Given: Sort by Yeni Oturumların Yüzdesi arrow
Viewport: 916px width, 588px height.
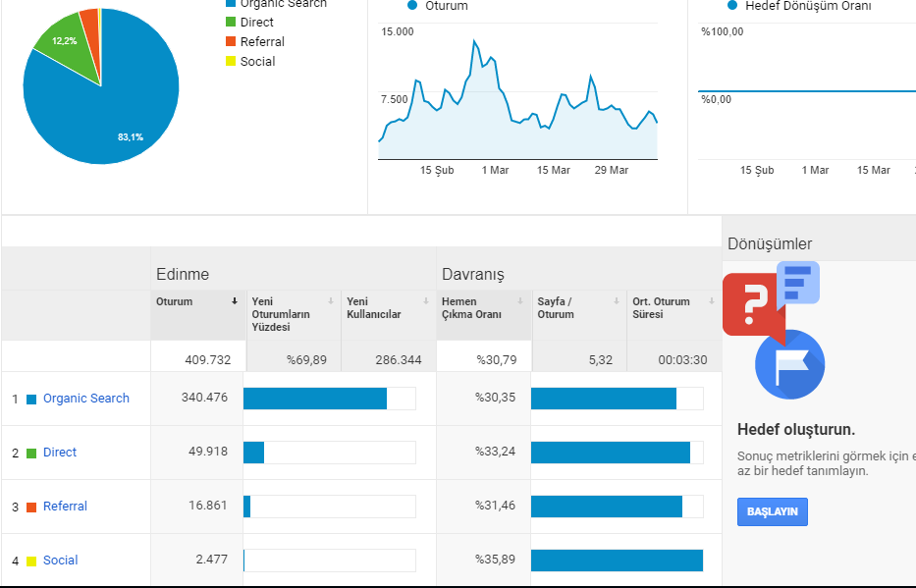Looking at the screenshot, I should click(x=331, y=301).
